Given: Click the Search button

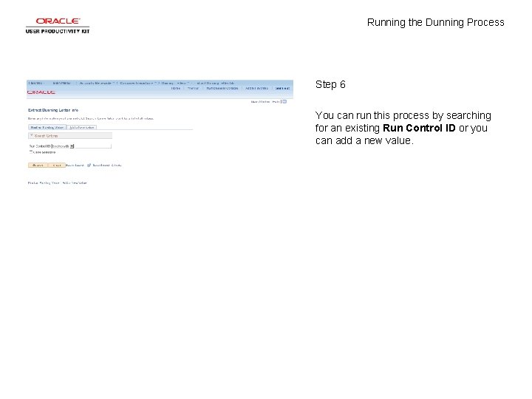Looking at the screenshot, I should pos(38,166).
